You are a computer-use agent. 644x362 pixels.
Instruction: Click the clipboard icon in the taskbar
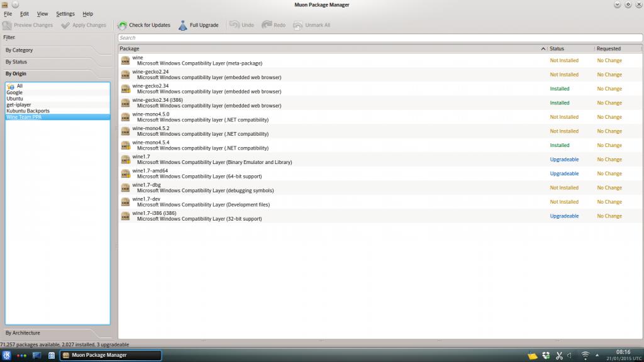(x=52, y=356)
